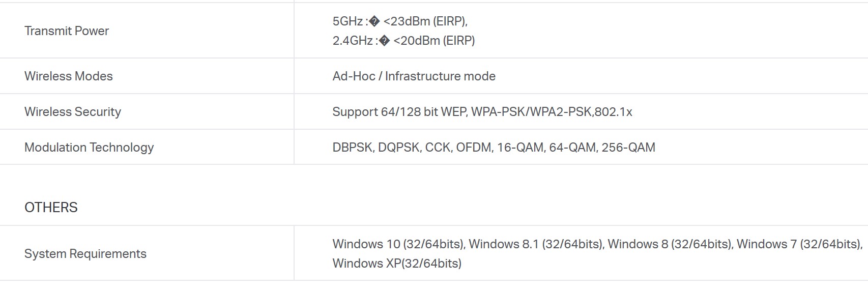Click the DBPSK modulation text
Viewport: 868px width, 290px height.
coord(353,148)
